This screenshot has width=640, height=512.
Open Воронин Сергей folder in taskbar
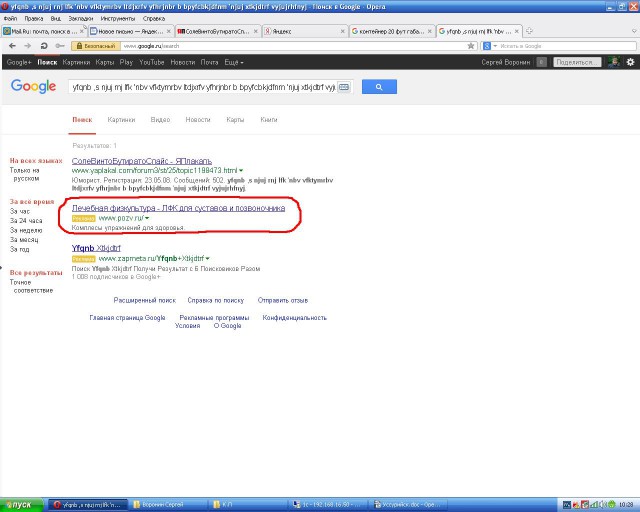169,505
